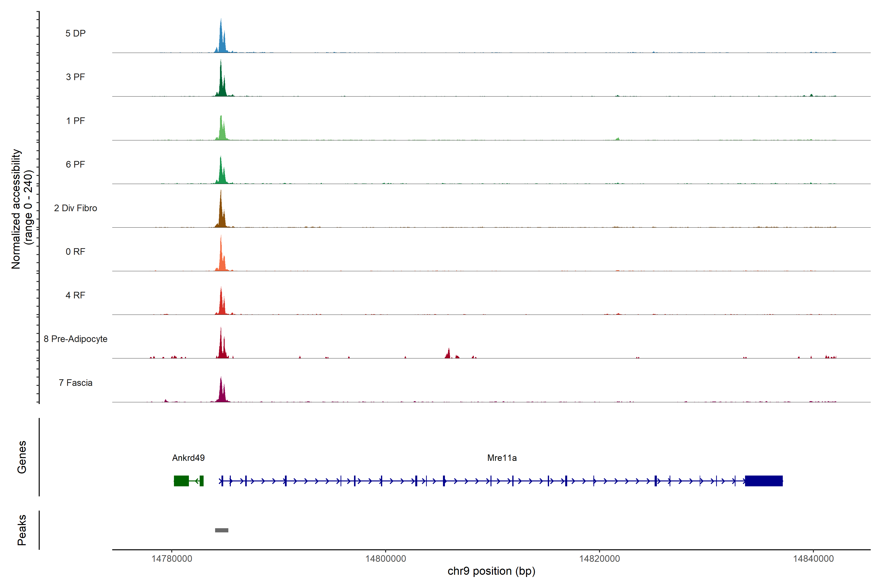Screen dimensions: 882x588
Task: Select the 7 Fascia track label
Action: pos(75,383)
